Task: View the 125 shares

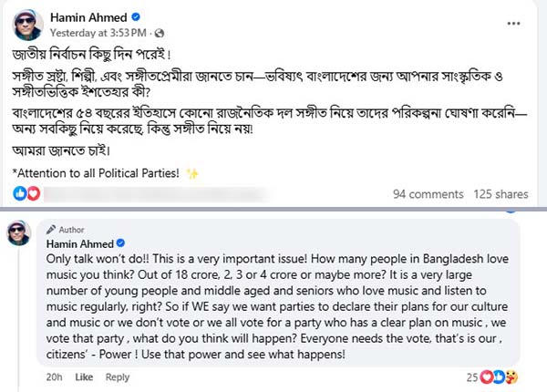Action: point(501,193)
